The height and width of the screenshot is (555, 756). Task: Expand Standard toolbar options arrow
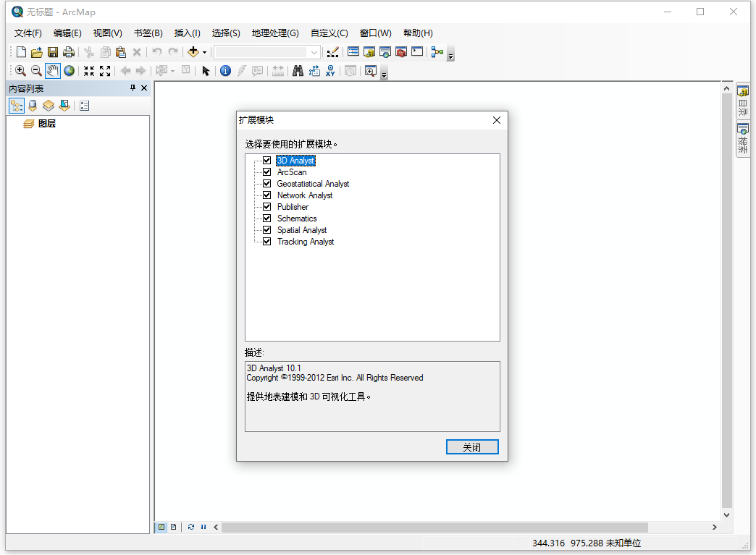tap(451, 54)
